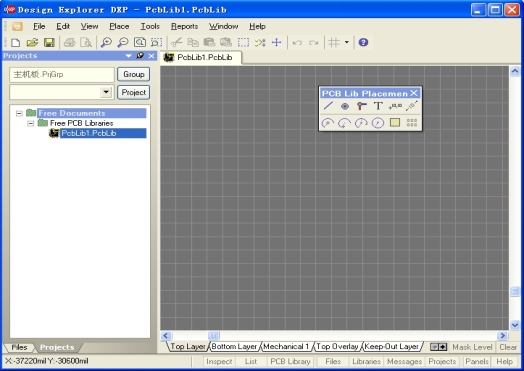Screen dimensions: 524x371
Task: Switch to the Bottom Layer tab
Action: [x=234, y=347]
